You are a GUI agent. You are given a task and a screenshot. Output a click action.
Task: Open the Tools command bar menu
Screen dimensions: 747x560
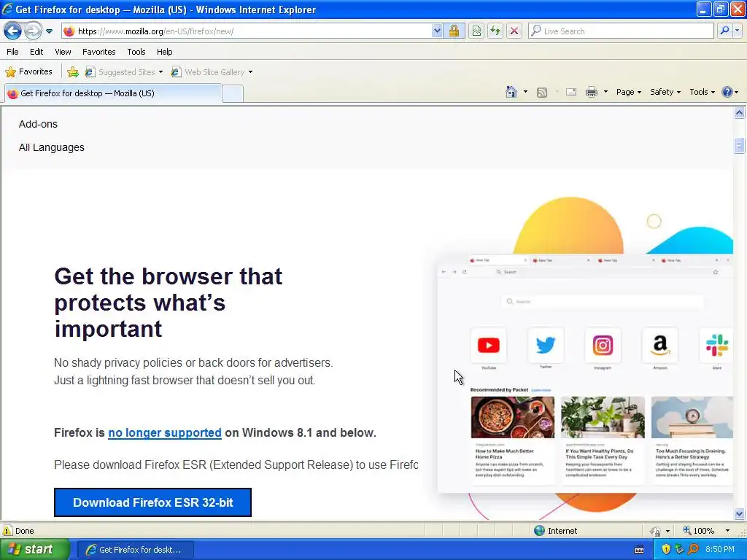click(703, 92)
